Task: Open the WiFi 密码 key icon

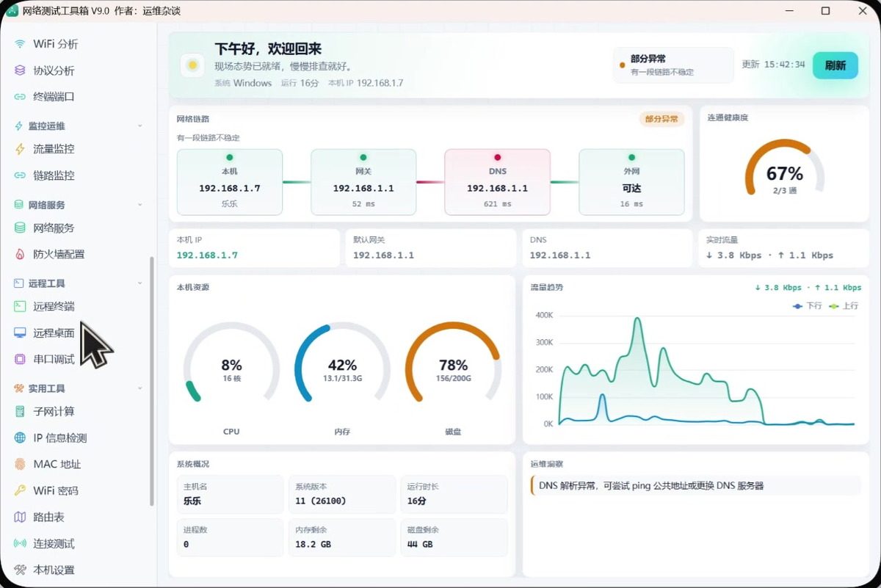Action: pos(20,491)
